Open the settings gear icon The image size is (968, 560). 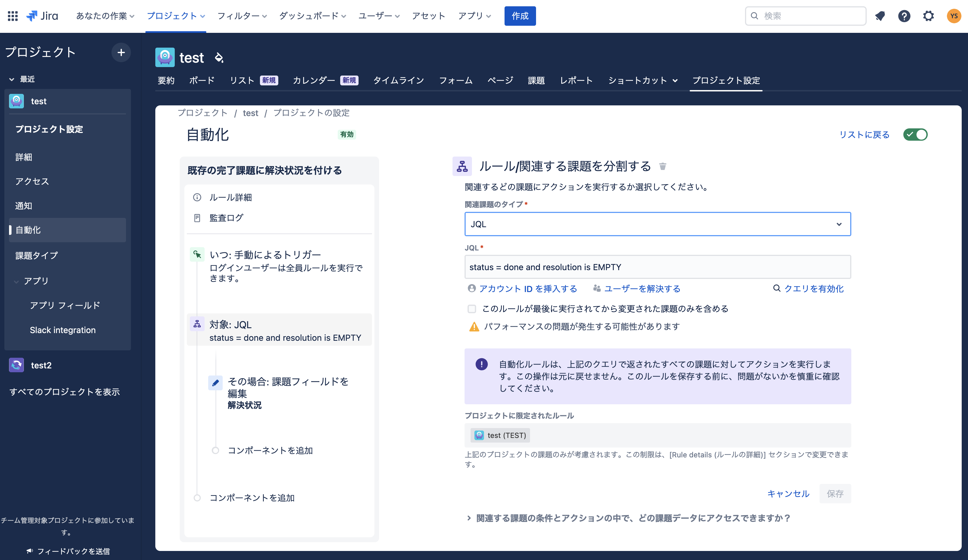click(x=929, y=16)
